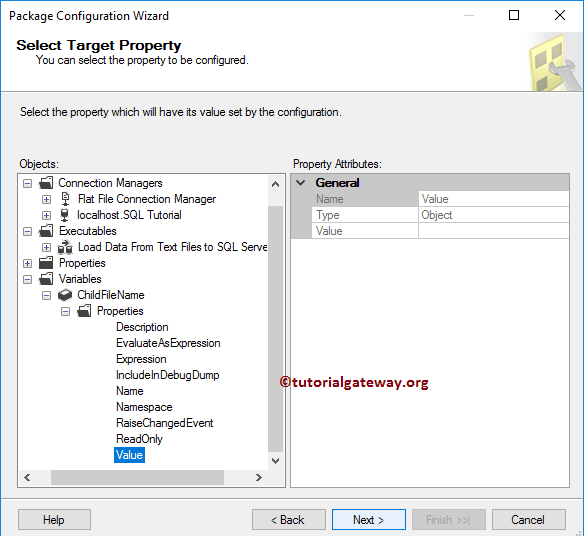
Task: Click the localhost.SQL Tutorial database icon
Action: point(65,215)
